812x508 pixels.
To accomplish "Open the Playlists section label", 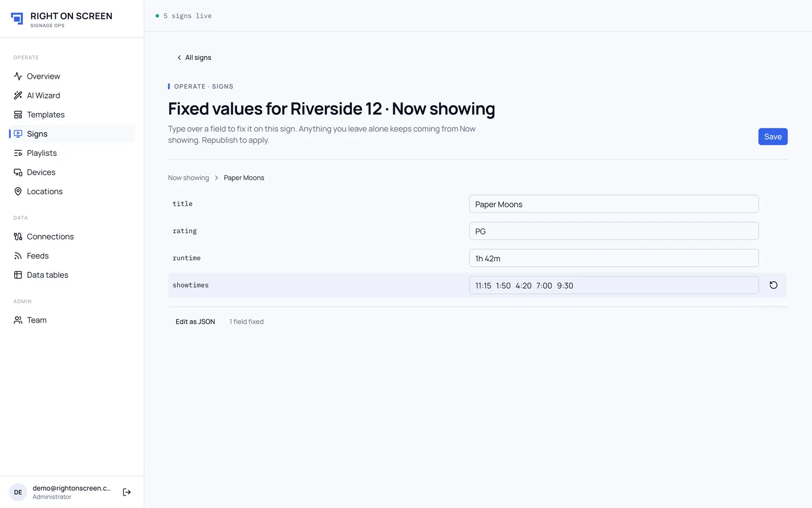I will 42,153.
